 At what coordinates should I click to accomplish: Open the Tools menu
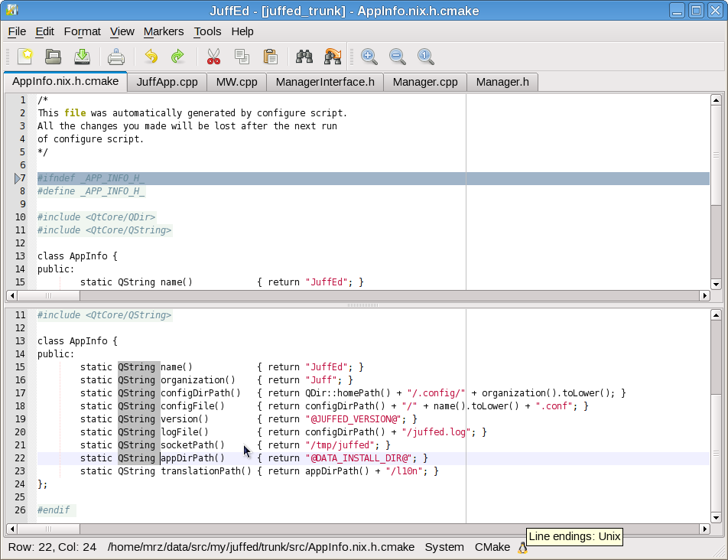tap(207, 31)
